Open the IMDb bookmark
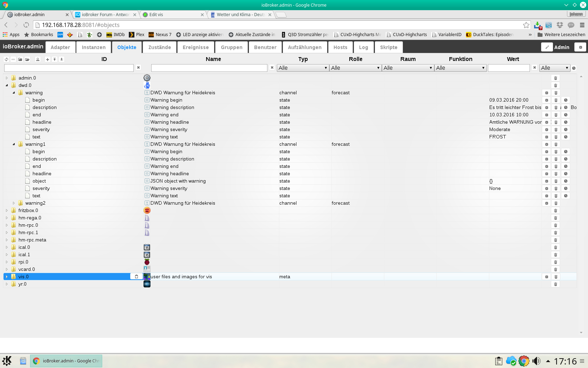Image resolution: width=588 pixels, height=368 pixels. (115, 35)
